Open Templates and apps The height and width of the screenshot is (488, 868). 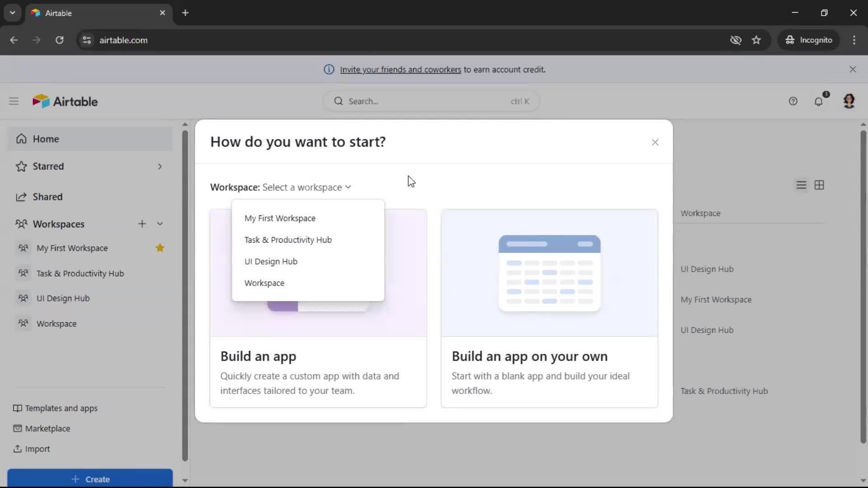55,408
